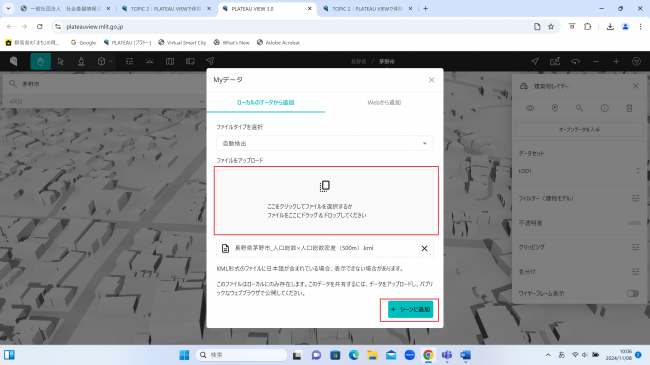Open a new browser tab
650x365 pixels.
point(426,8)
